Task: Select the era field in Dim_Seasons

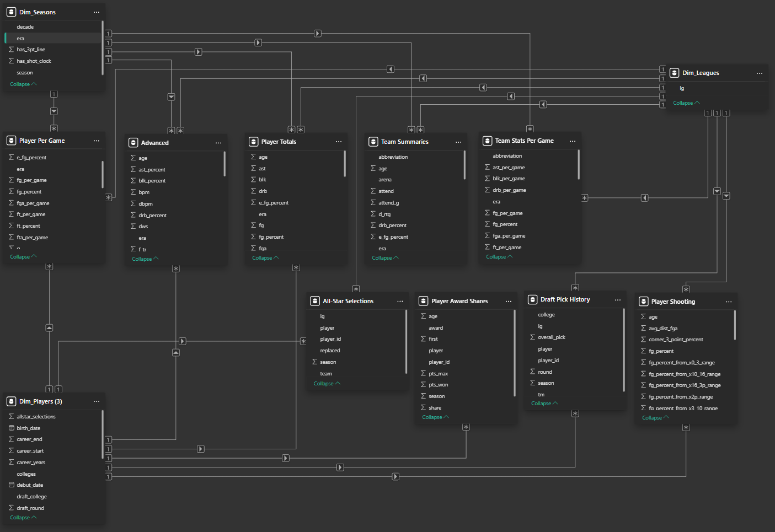Action: [20, 38]
